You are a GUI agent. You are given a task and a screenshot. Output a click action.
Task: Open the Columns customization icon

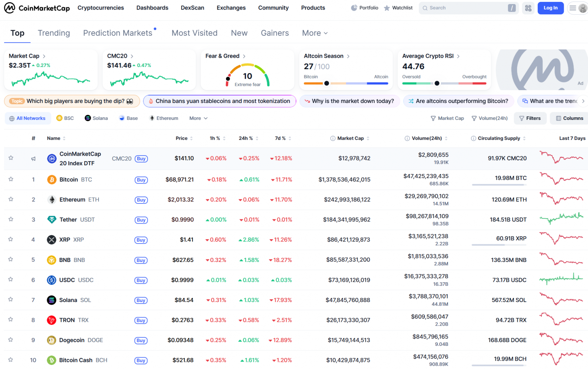point(557,118)
